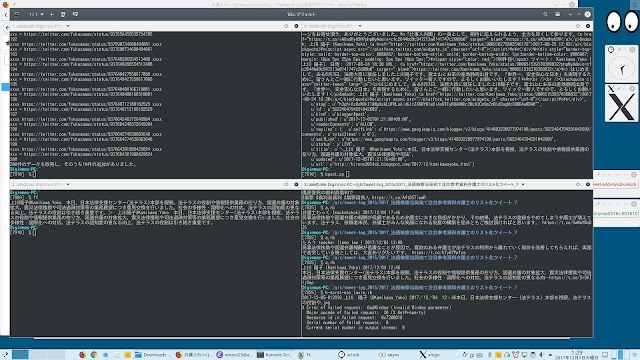Open the Tilix sidebar session overview icon
This screenshot has height=360, width=640.
point(17,14)
